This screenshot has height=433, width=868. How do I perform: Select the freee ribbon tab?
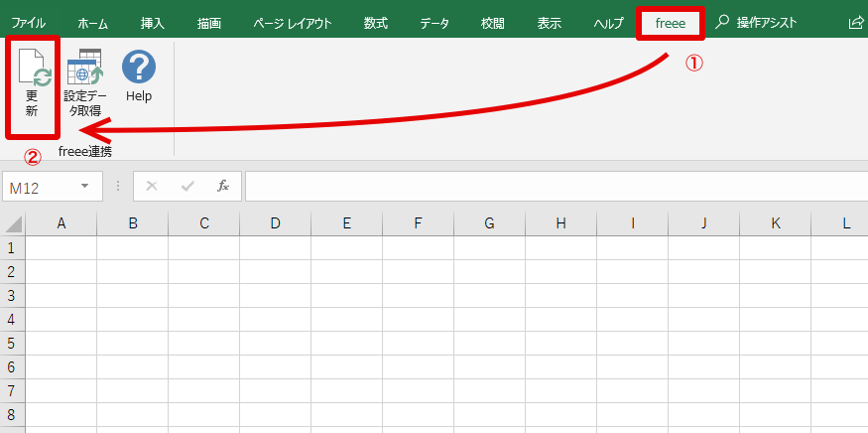671,23
